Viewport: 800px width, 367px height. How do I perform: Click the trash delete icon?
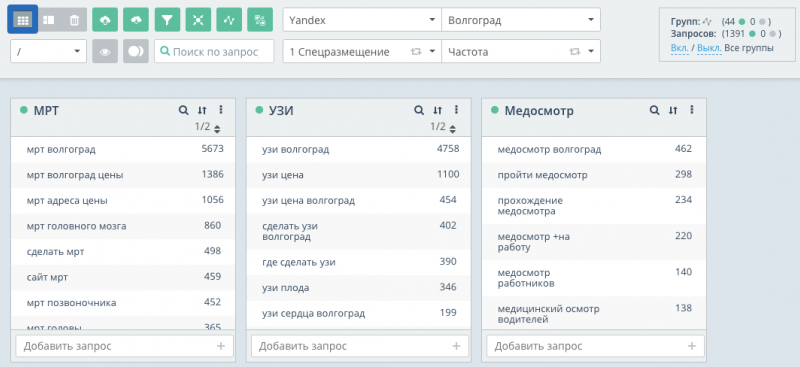[x=74, y=20]
